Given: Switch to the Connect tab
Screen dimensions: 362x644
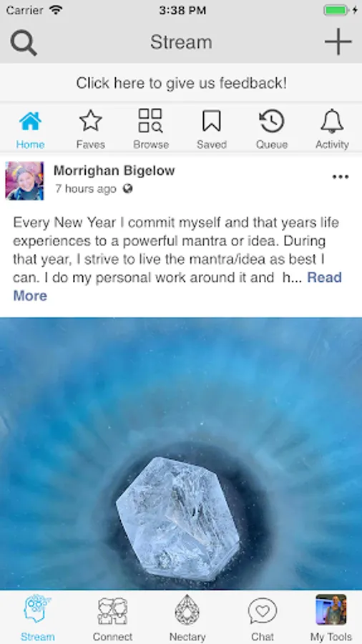Looking at the screenshot, I should (112, 618).
